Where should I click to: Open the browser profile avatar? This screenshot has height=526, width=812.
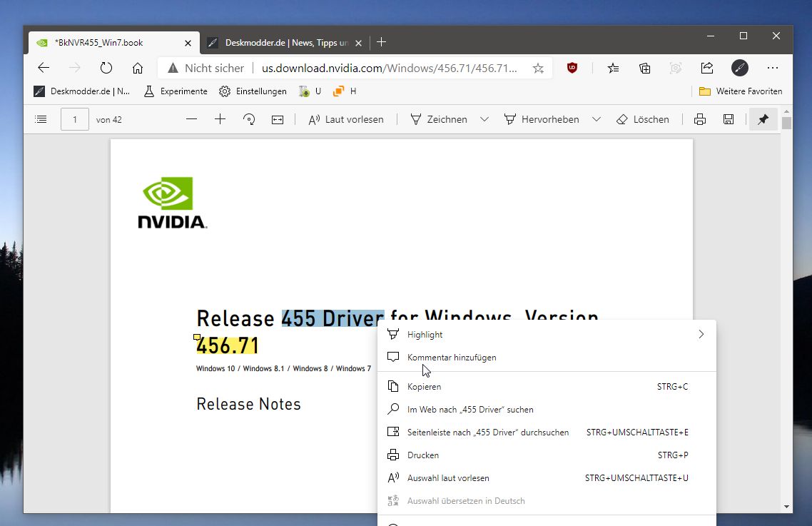(739, 68)
